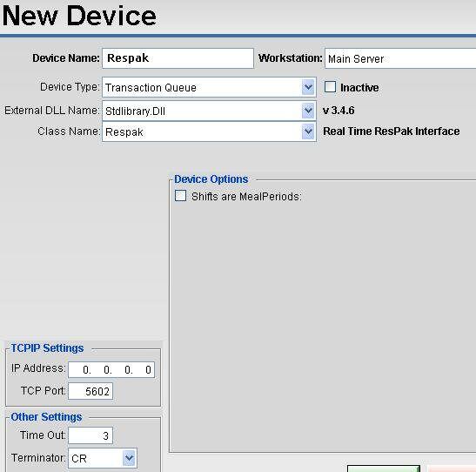Open the Class Name dropdown arrow
476x472 pixels.
308,131
